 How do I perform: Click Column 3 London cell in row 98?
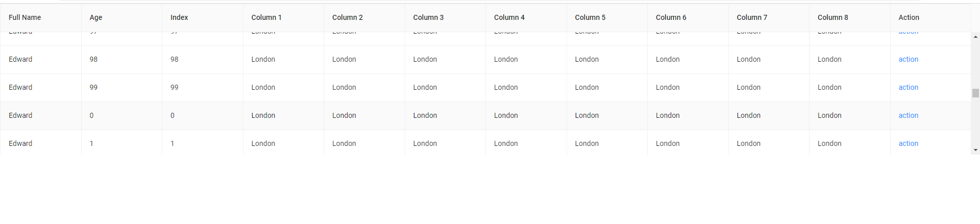[x=425, y=60]
